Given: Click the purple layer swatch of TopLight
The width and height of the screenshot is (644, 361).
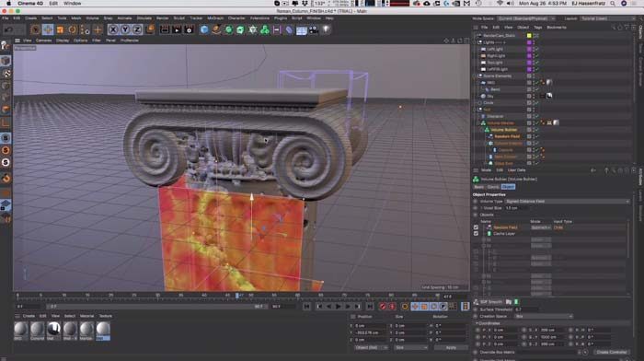Looking at the screenshot, I should tap(529, 63).
